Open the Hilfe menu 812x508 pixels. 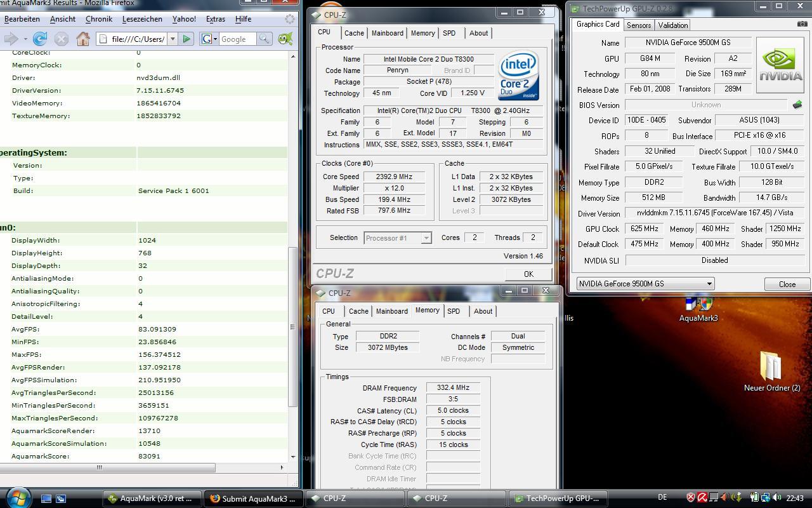[243, 19]
